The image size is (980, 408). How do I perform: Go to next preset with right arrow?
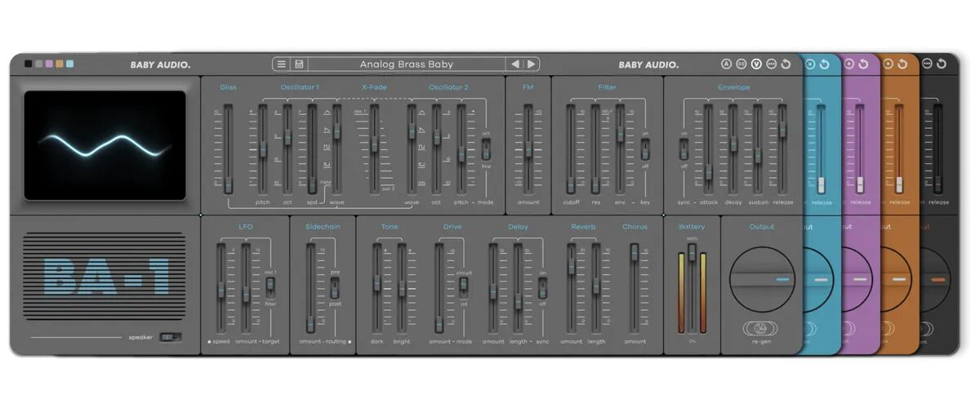531,64
